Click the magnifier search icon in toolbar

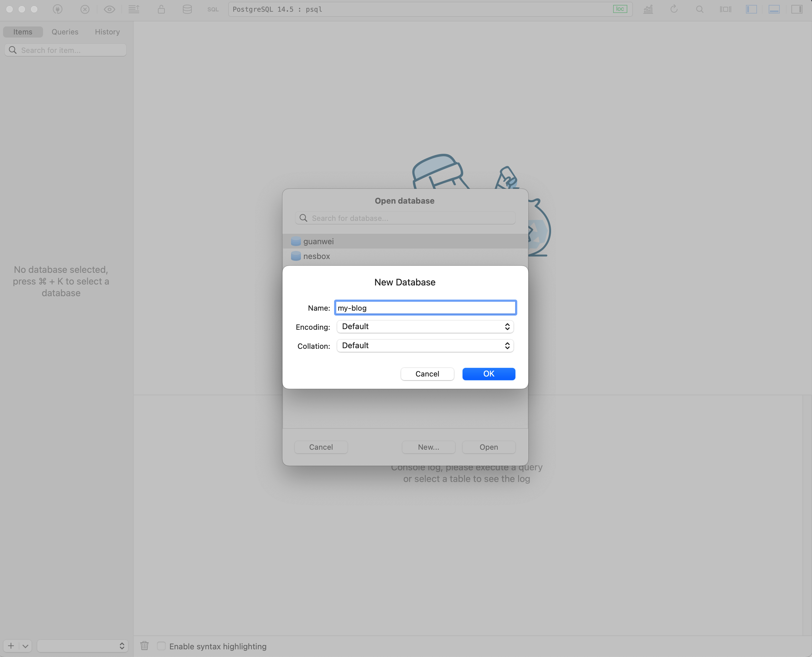pos(699,10)
